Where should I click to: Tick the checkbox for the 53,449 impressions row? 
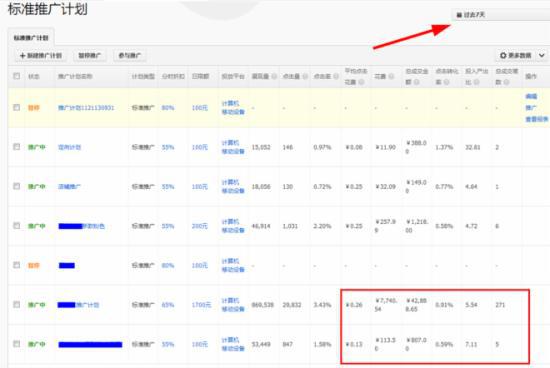tap(16, 344)
